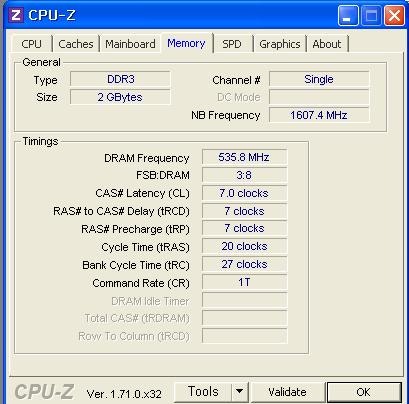
Task: Click the OK button
Action: tap(363, 392)
